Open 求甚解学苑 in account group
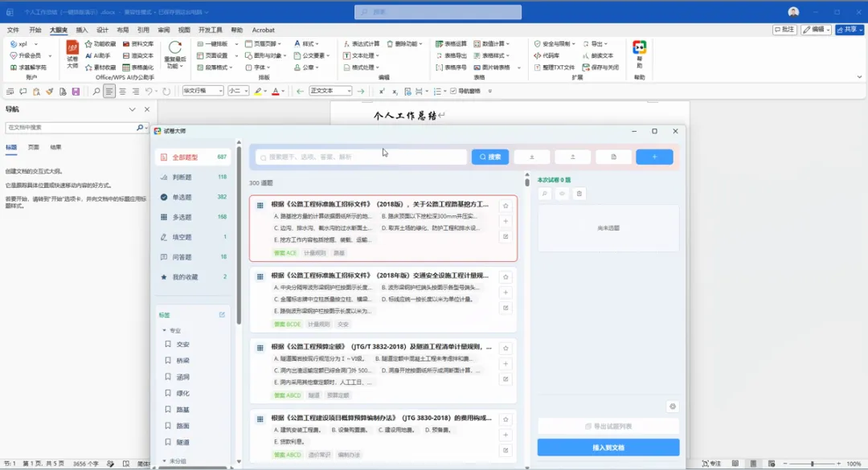This screenshot has width=868, height=470. click(29, 67)
